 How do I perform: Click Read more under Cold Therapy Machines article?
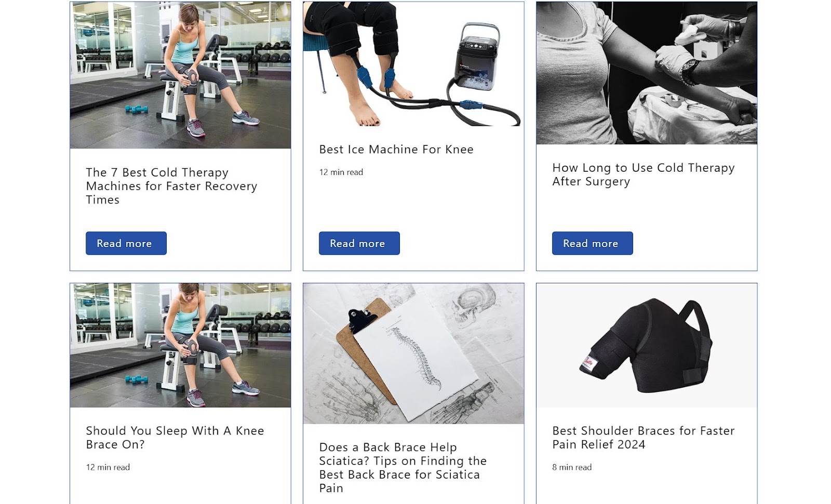point(126,243)
